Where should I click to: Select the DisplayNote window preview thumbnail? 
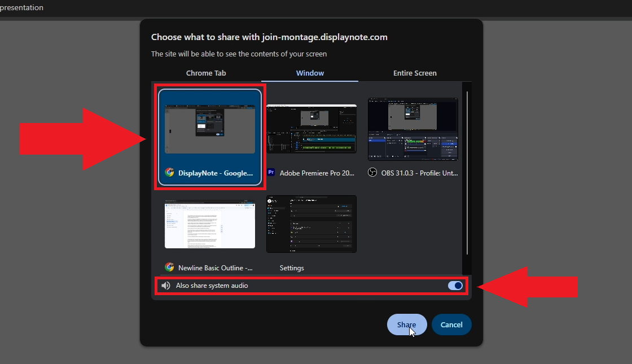coord(210,129)
